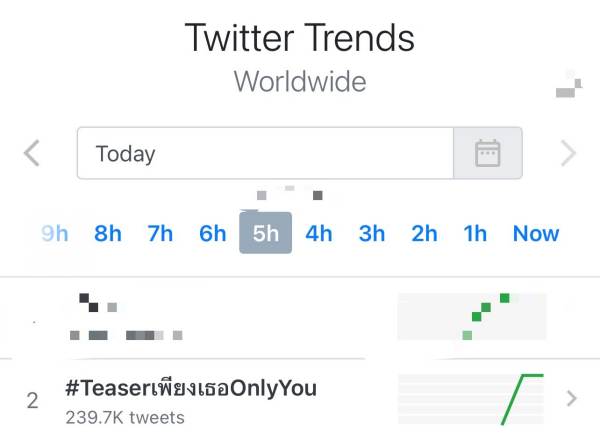Expand the #TeaserเพียงเธอOnlyYou trend chevron
This screenshot has height=438, width=600.
572,399
